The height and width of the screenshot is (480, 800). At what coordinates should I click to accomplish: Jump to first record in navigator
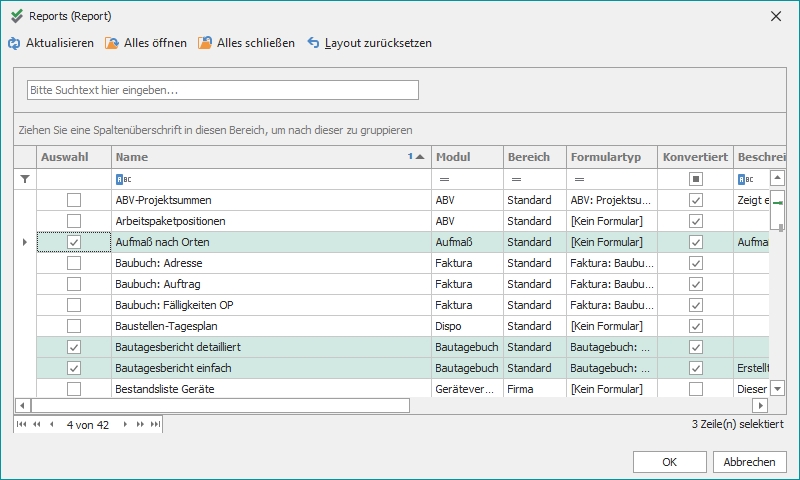[x=23, y=424]
